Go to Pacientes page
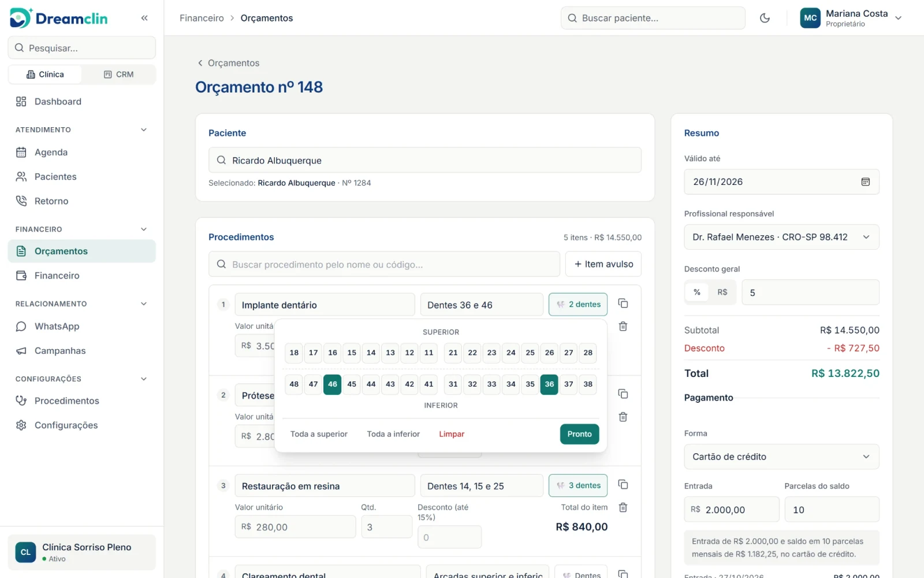 click(82, 177)
